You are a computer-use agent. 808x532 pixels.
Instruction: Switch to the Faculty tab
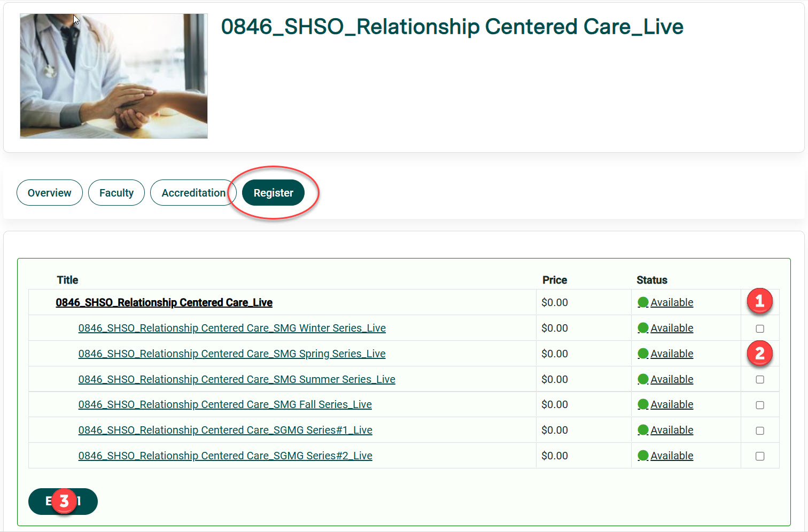(x=116, y=193)
